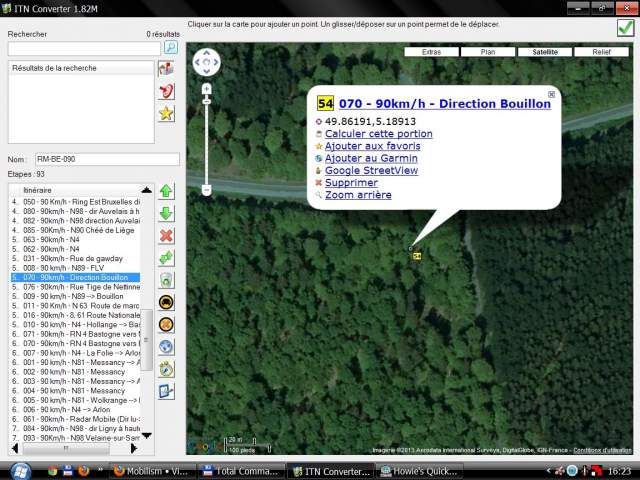Click the search magnifier button
640x480 pixels.
tap(171, 47)
